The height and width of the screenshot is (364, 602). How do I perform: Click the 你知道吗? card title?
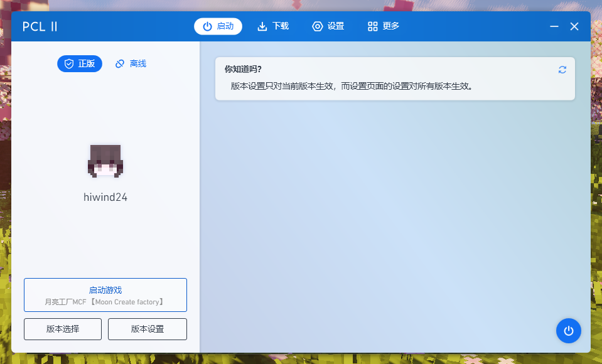(x=243, y=69)
